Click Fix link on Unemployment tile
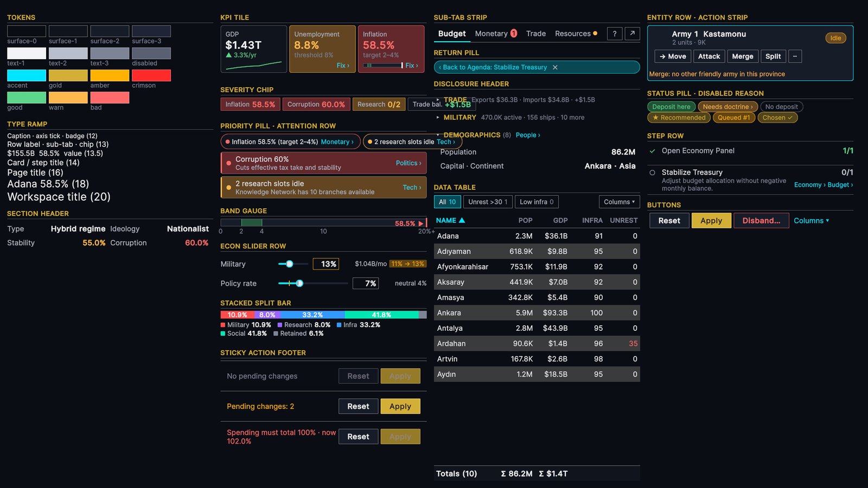 coord(343,66)
